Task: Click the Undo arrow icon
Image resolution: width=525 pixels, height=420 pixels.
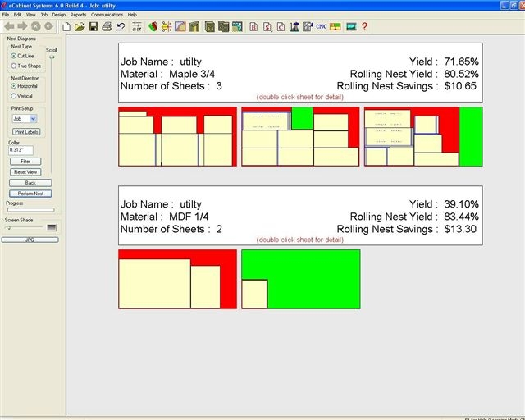Action: (x=120, y=27)
